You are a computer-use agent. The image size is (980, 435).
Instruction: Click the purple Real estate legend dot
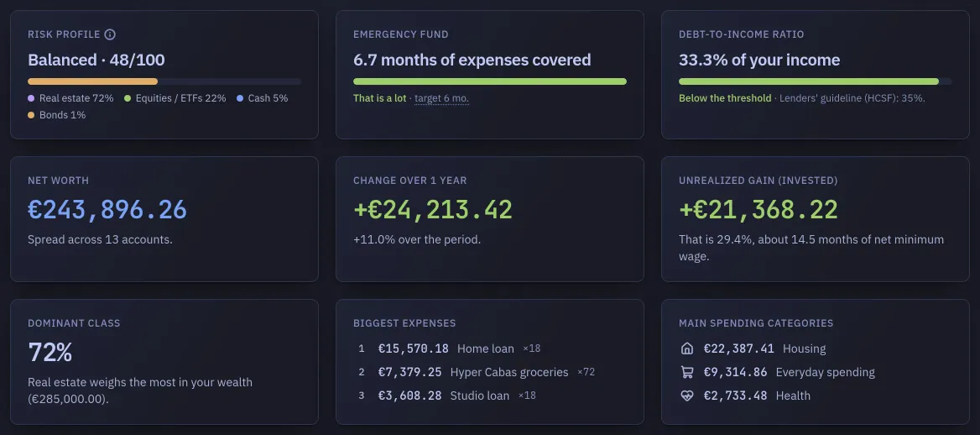(31, 98)
